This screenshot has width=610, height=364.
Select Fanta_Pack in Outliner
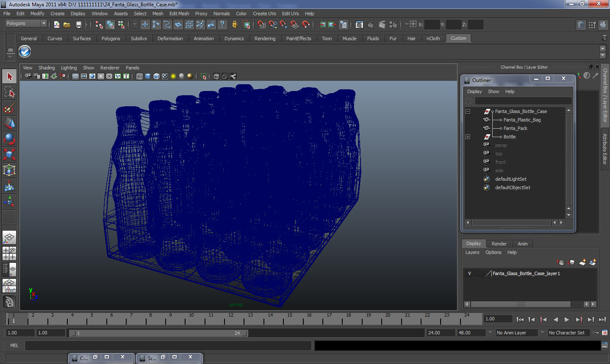(x=515, y=128)
